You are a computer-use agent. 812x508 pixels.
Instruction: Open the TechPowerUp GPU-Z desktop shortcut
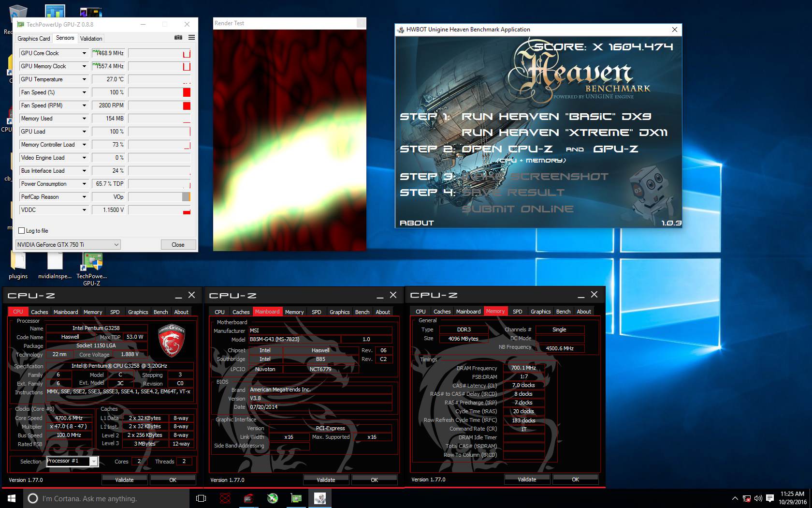click(92, 269)
